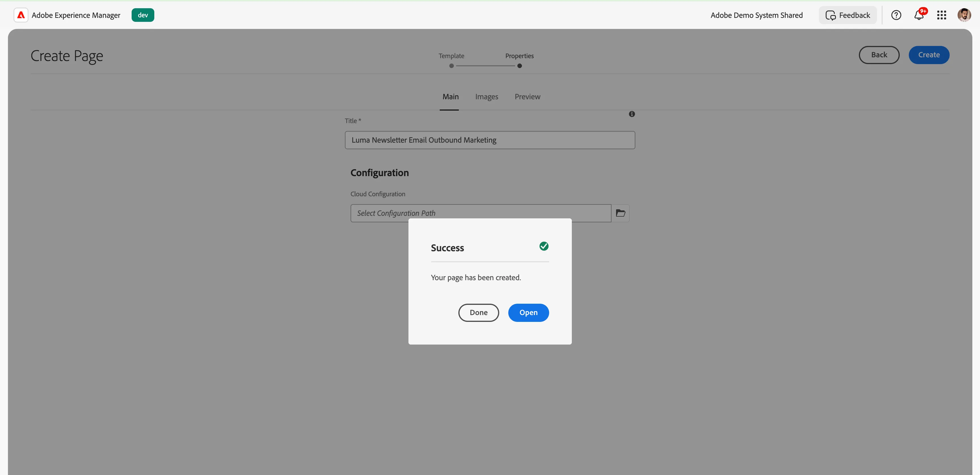Click the dev environment badge
980x475 pixels.
click(143, 15)
